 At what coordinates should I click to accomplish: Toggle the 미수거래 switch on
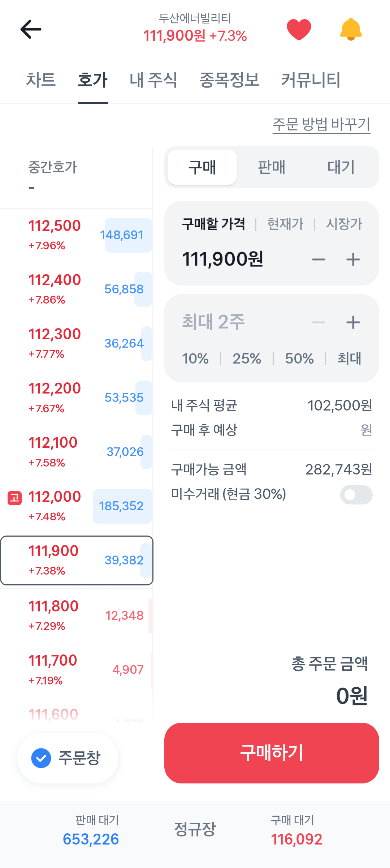tap(356, 494)
